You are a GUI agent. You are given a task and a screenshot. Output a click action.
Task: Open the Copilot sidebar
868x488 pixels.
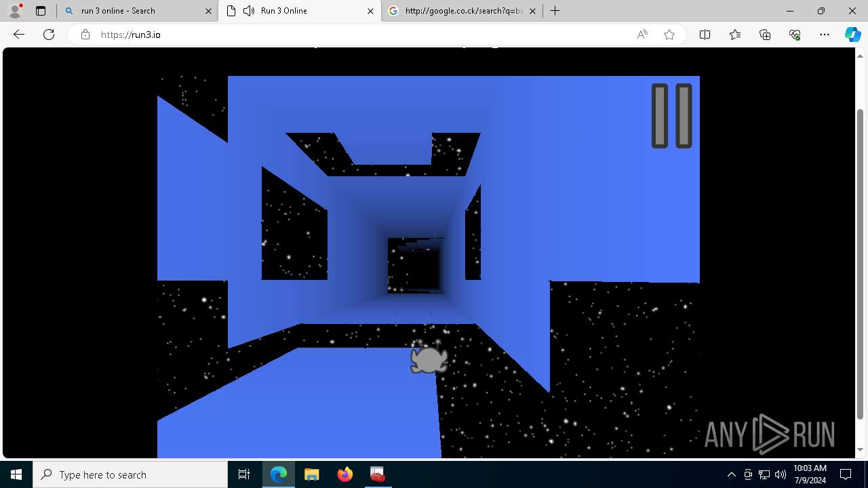tap(852, 35)
